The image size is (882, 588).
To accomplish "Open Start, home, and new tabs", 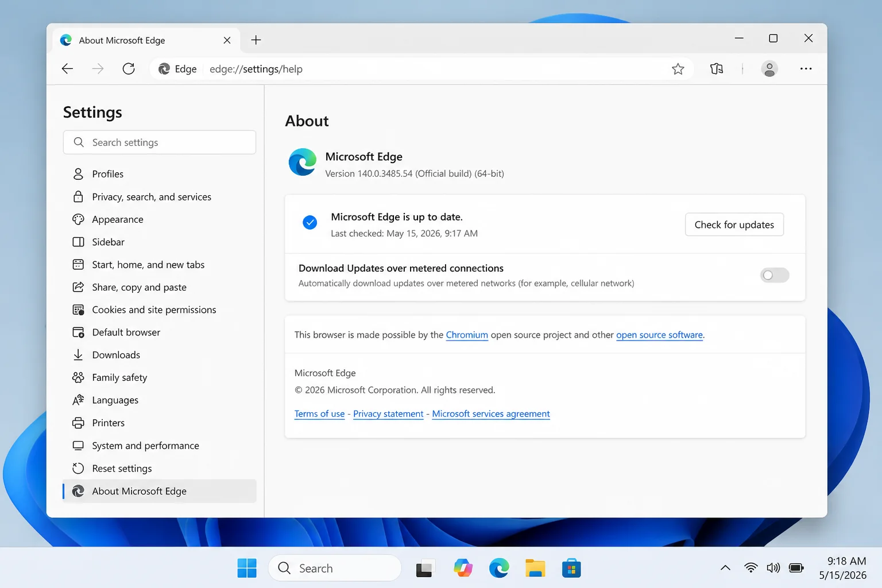I will click(x=160, y=265).
